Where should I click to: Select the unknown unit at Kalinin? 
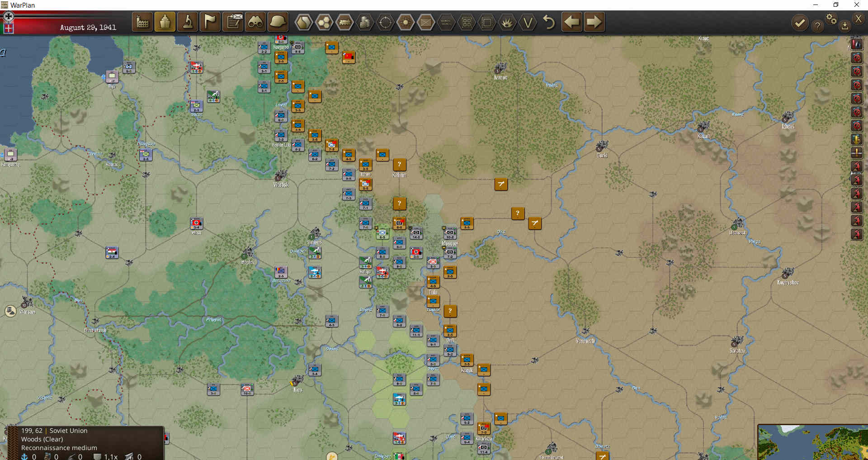pyautogui.click(x=399, y=165)
